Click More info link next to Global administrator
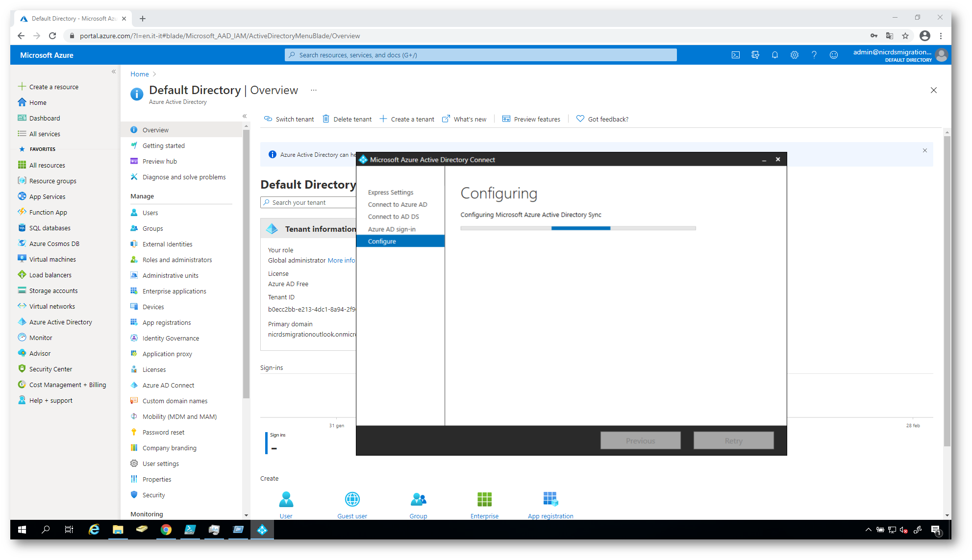Viewport: 972px width, 560px height. pyautogui.click(x=341, y=260)
